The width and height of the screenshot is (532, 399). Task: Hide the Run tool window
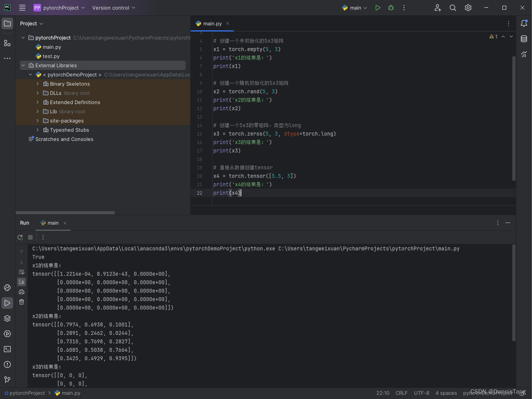click(x=508, y=223)
